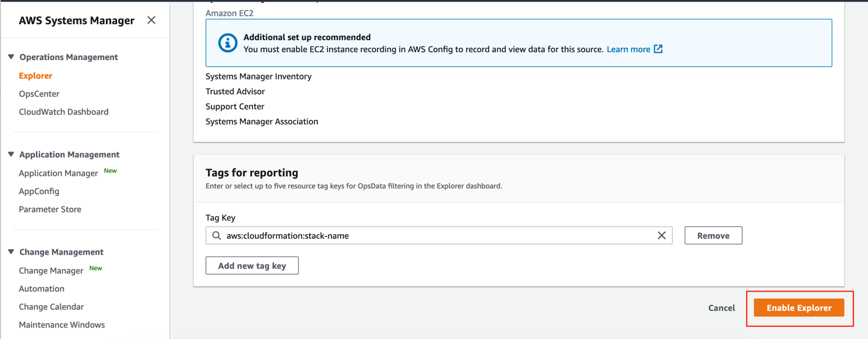Click the Systems Manager Association text
The image size is (868, 339).
[262, 121]
